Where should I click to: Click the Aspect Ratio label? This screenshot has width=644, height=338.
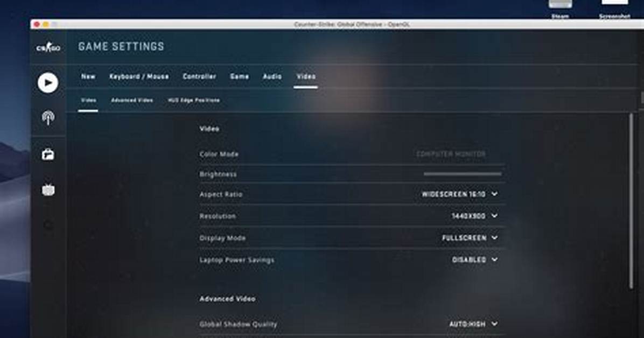[x=221, y=194]
